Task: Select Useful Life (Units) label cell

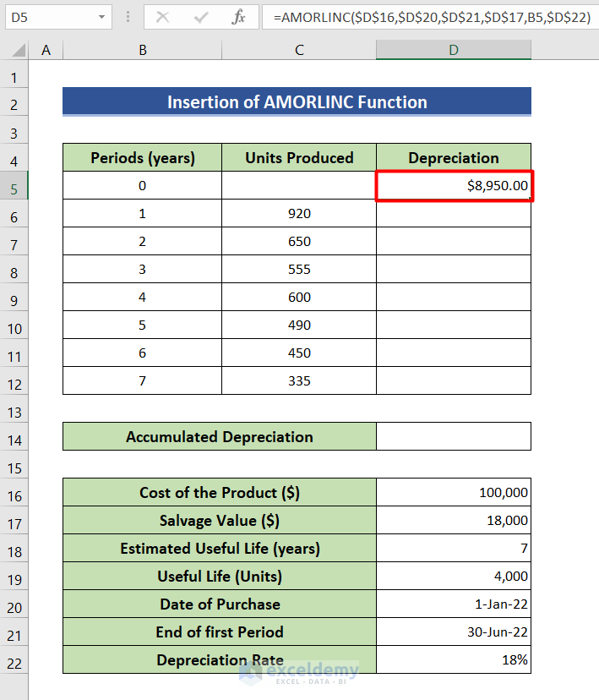Action: tap(220, 577)
